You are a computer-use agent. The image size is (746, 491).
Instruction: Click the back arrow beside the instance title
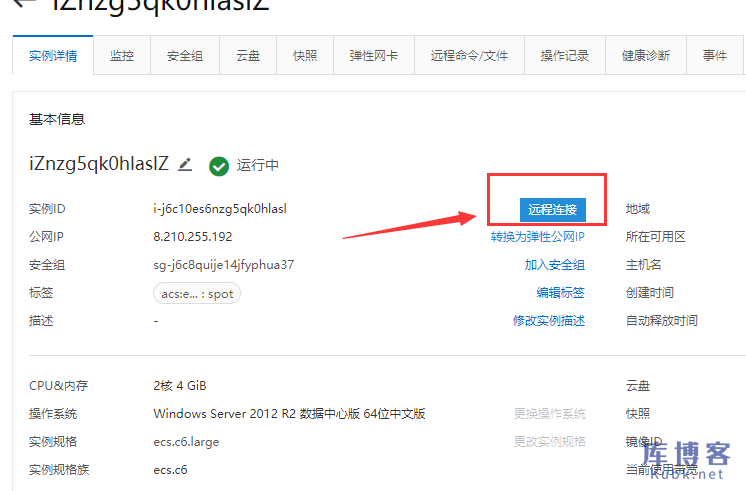click(x=25, y=3)
